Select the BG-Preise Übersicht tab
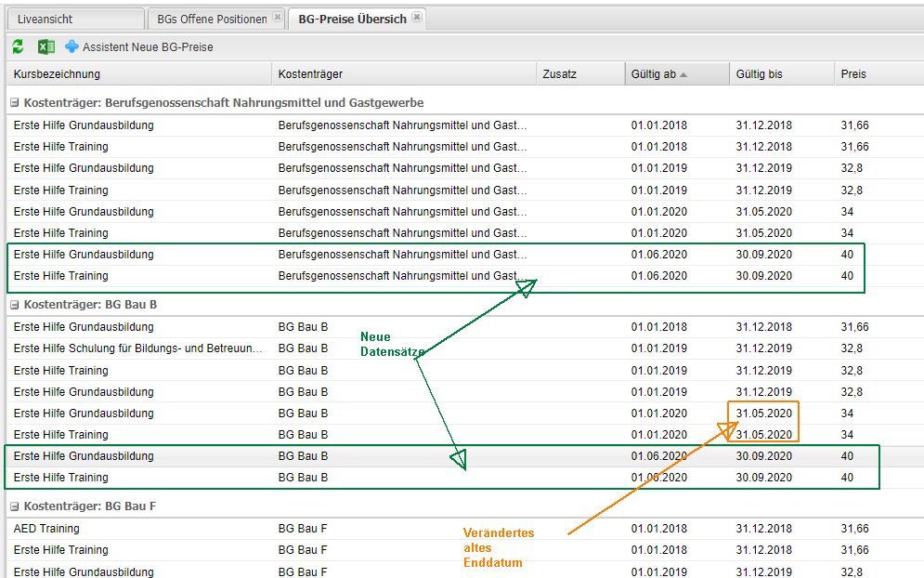 (352, 19)
